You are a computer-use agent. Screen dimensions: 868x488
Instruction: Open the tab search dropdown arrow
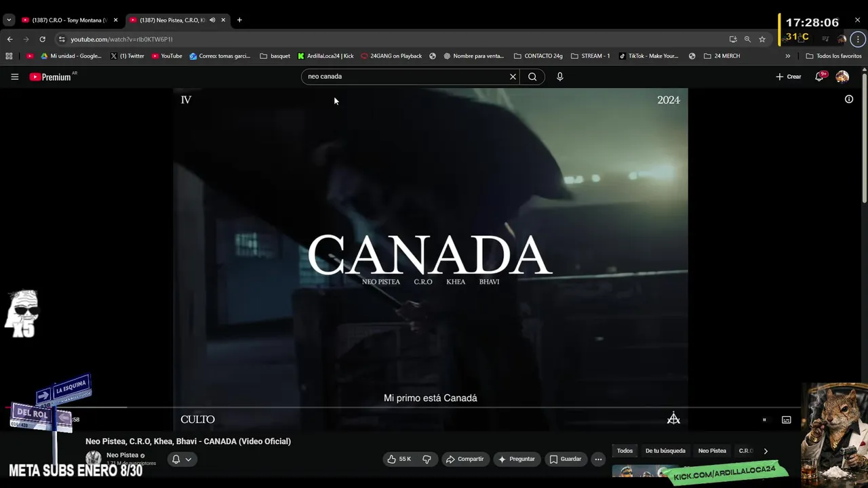click(x=9, y=20)
